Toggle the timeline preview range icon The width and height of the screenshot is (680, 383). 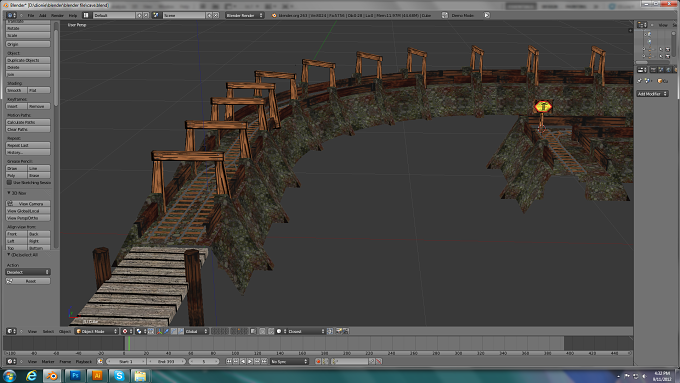pos(100,361)
